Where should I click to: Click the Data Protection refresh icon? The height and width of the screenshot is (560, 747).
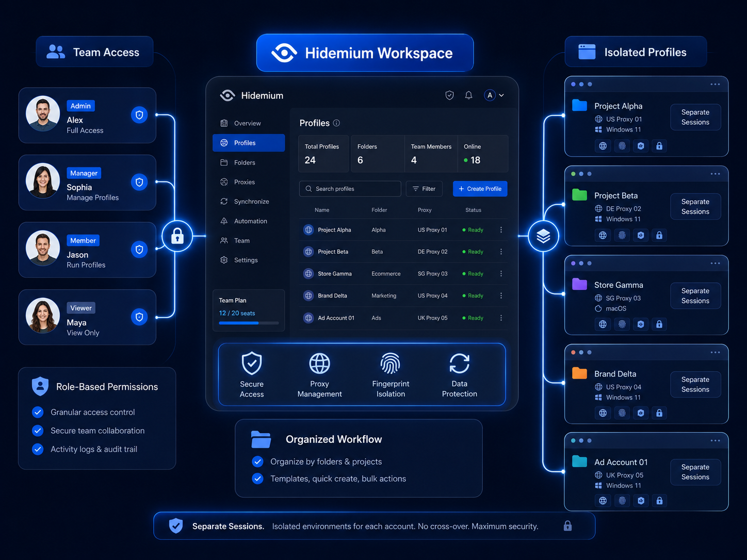[460, 364]
